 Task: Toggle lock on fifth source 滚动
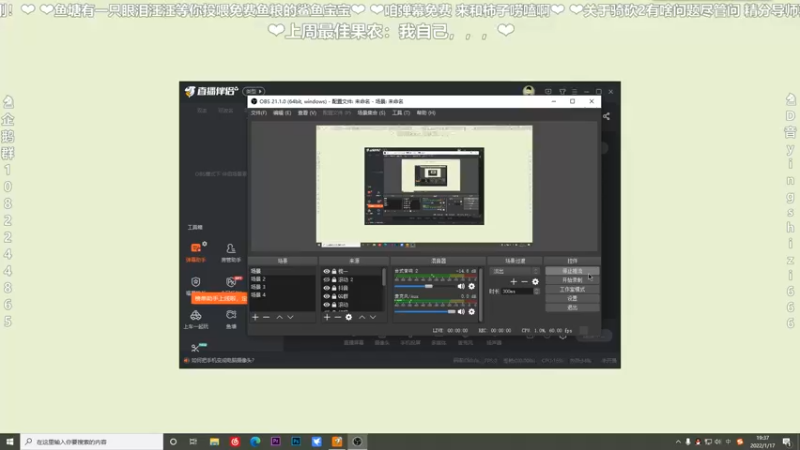click(334, 305)
